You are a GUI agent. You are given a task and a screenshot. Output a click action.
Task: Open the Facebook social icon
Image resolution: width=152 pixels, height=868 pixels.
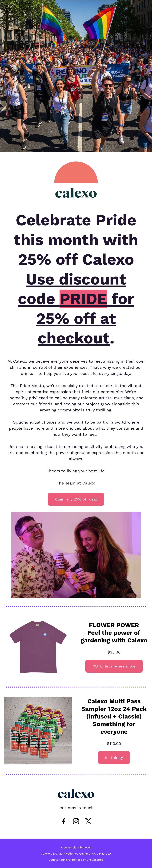pyautogui.click(x=64, y=821)
